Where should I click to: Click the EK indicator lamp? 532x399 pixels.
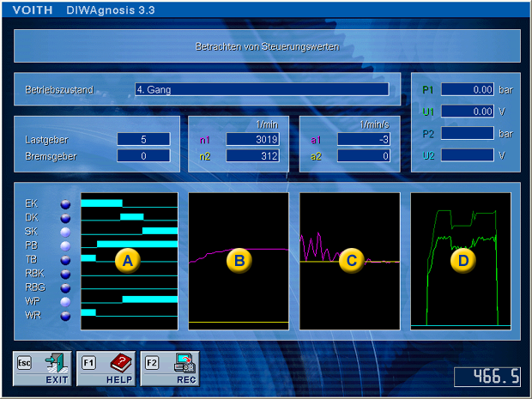pyautogui.click(x=65, y=204)
